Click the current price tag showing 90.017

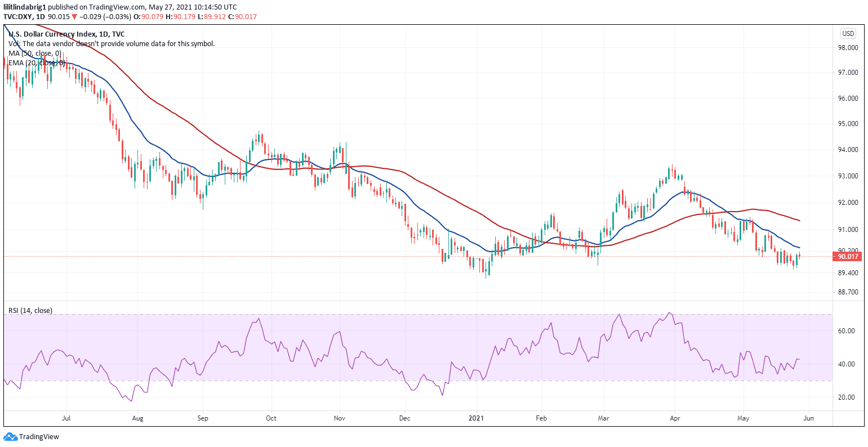click(x=848, y=256)
